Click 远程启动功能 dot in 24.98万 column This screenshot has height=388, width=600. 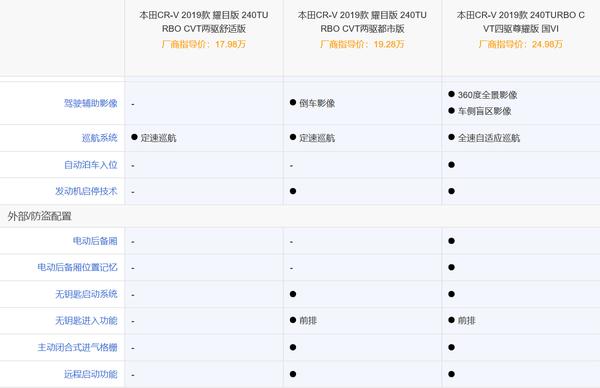coord(452,374)
